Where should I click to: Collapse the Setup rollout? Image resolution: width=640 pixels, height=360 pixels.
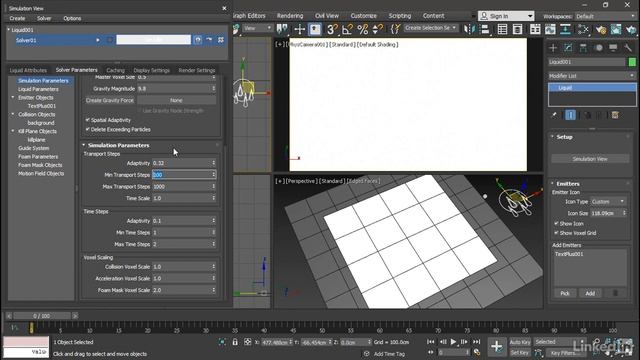click(552, 137)
